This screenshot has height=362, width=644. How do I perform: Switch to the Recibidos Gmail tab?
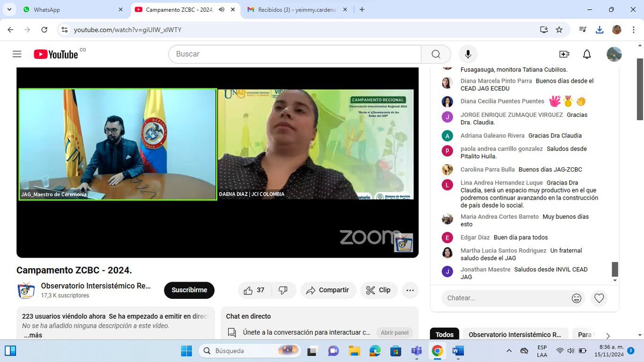click(x=297, y=10)
